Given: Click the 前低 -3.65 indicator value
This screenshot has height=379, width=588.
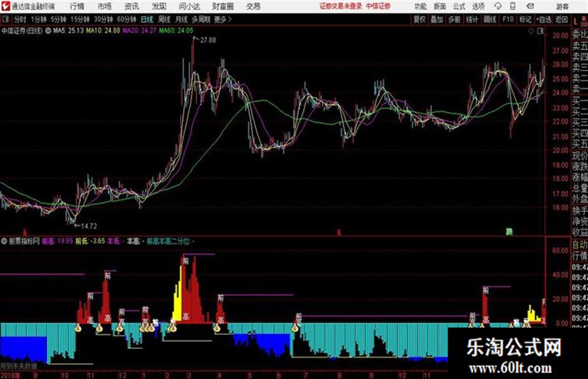Looking at the screenshot, I should point(90,241).
